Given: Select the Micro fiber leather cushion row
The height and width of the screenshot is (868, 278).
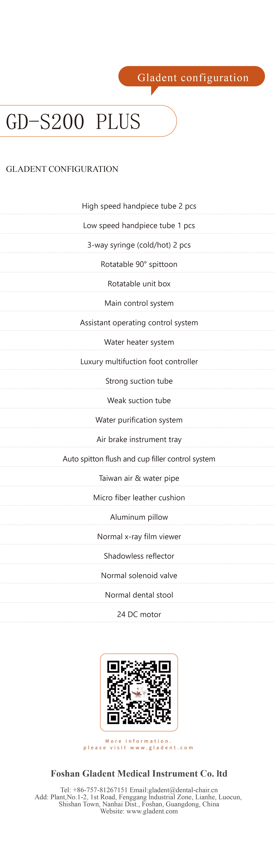Looking at the screenshot, I should (139, 498).
